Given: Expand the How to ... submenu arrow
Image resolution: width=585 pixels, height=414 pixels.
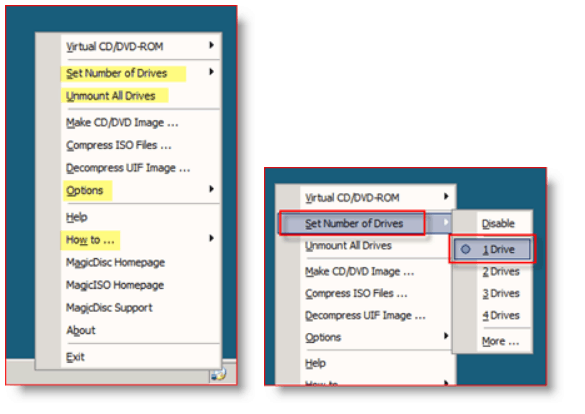Looking at the screenshot, I should (212, 238).
